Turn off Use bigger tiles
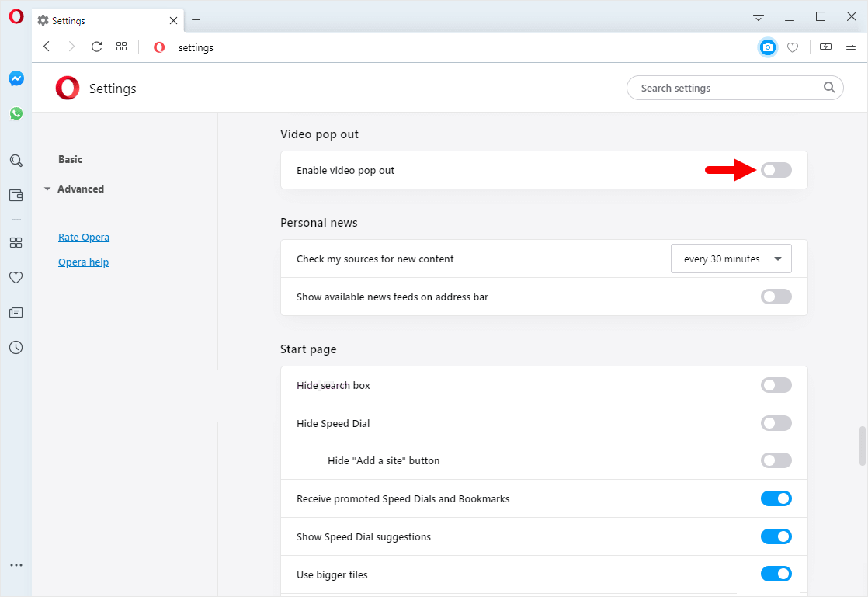This screenshot has width=868, height=597. coord(776,574)
